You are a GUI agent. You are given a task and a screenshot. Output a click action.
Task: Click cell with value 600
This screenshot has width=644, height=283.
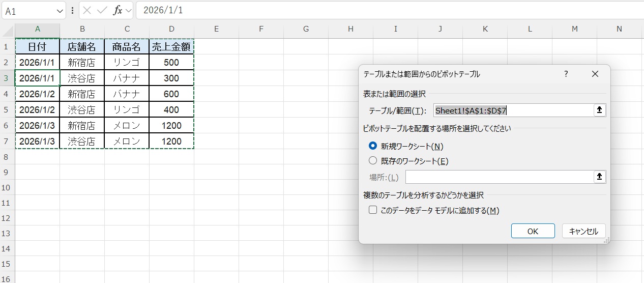[171, 94]
